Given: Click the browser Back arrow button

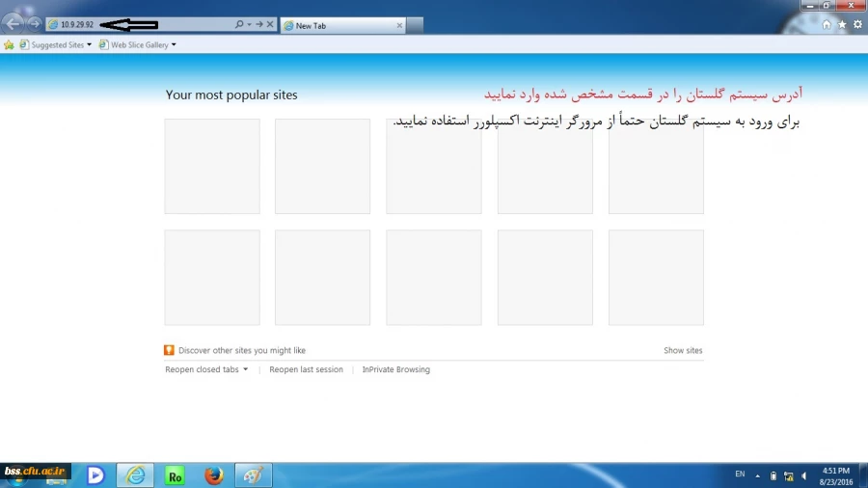Looking at the screenshot, I should pos(14,23).
